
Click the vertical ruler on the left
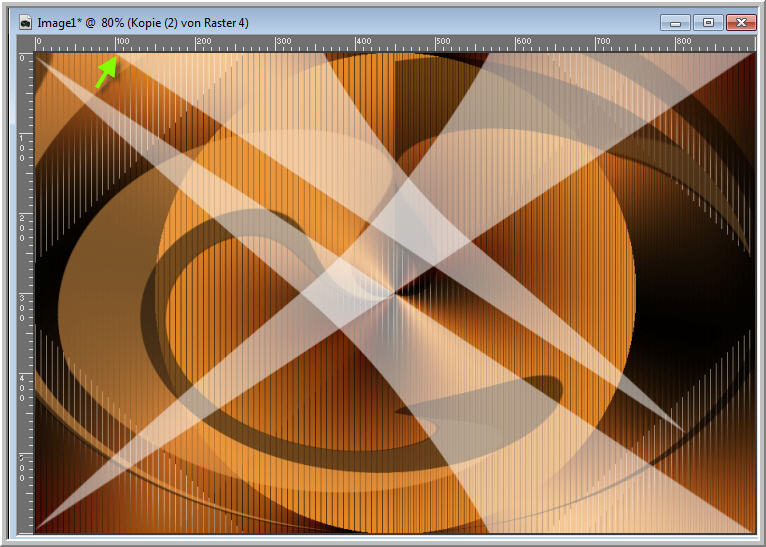coord(26,292)
